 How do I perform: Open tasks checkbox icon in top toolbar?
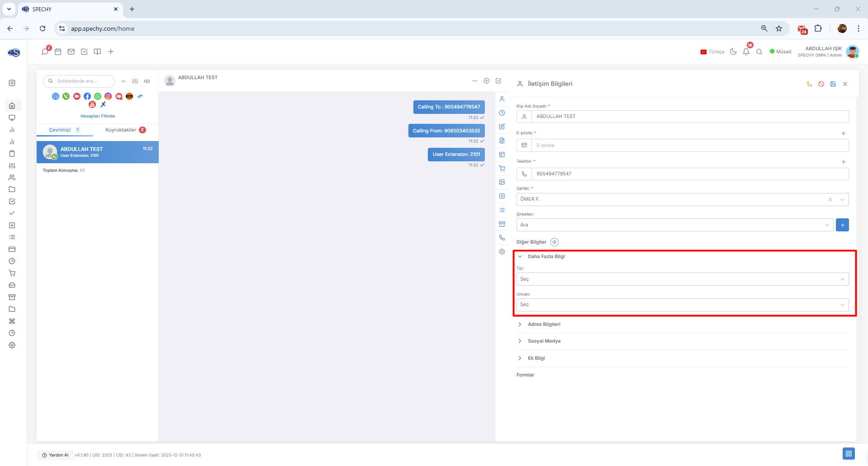click(x=84, y=52)
